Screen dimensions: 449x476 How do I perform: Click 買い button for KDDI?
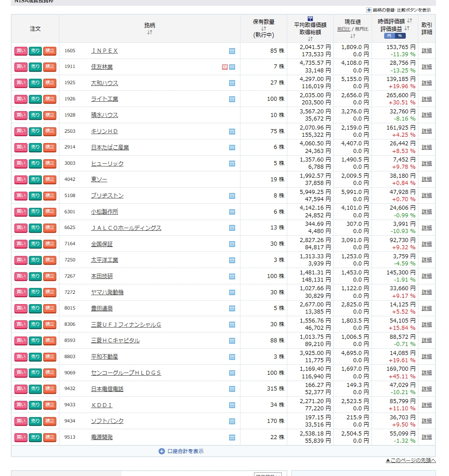coord(21,405)
